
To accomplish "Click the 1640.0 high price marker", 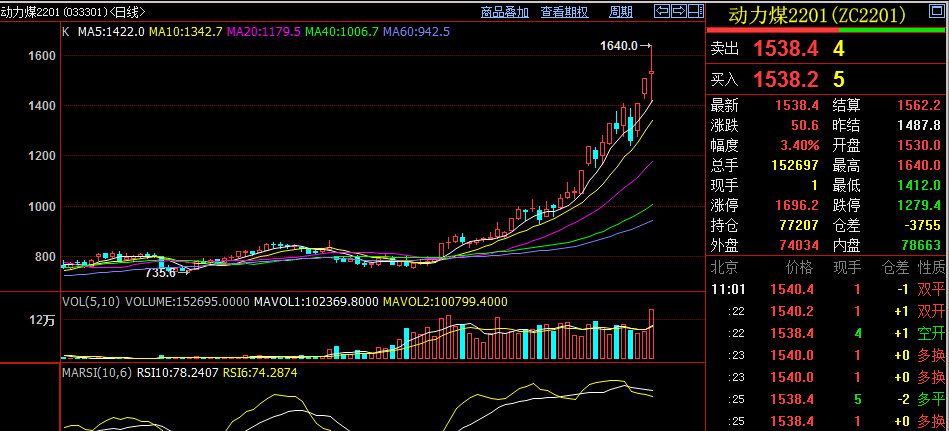I will pos(619,45).
